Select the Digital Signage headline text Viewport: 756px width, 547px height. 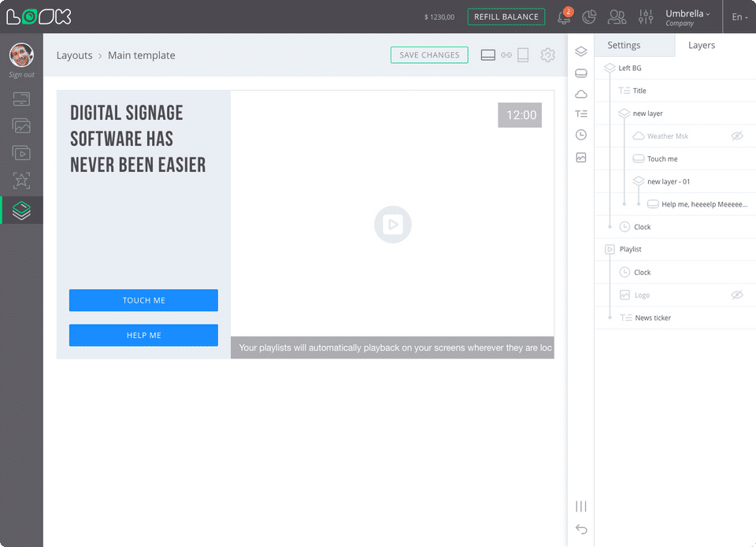point(138,139)
